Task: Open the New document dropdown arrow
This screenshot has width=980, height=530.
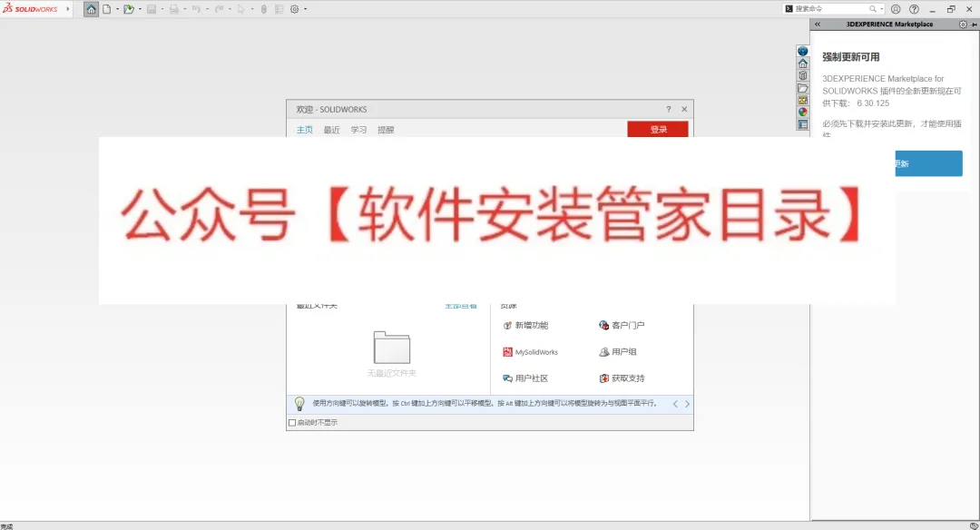Action: [117, 9]
